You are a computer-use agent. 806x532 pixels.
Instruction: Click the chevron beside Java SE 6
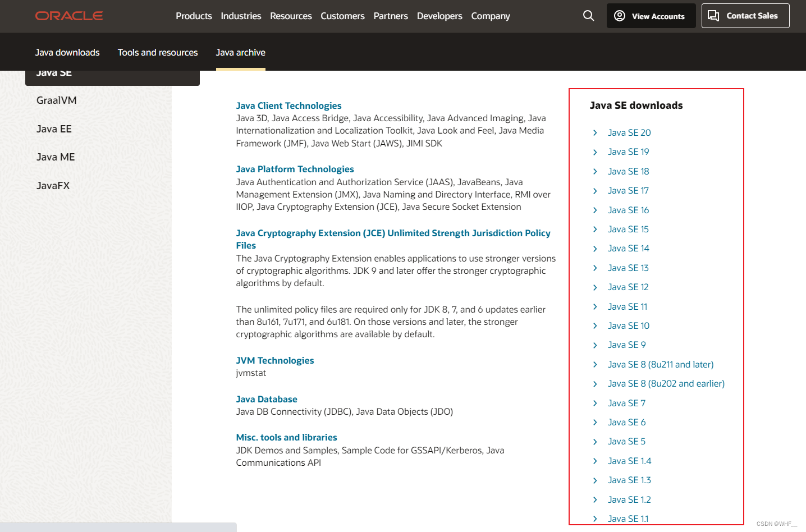point(595,422)
